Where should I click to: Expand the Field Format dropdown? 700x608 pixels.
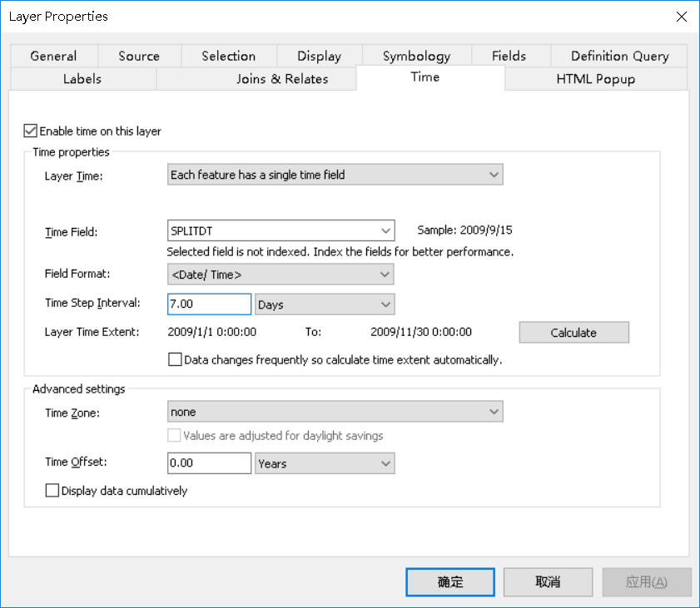click(x=385, y=274)
